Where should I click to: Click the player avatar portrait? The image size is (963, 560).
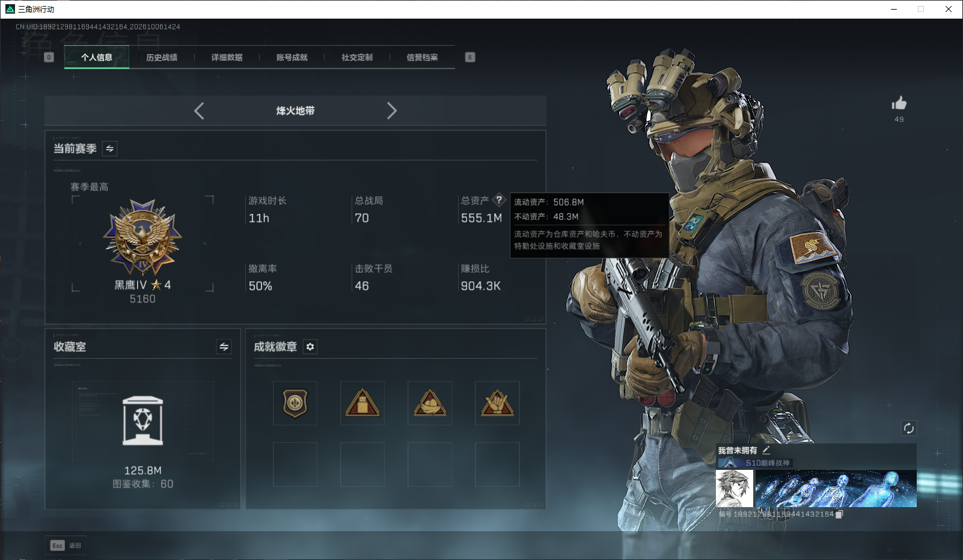[x=735, y=488]
